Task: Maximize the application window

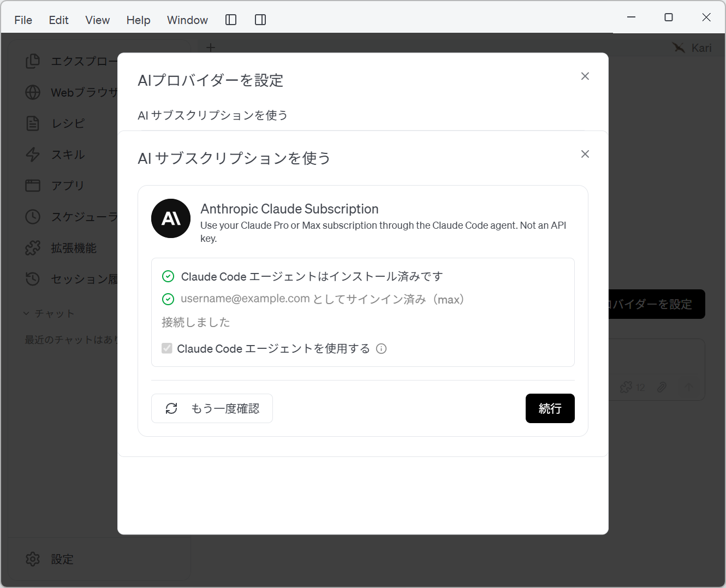Action: coord(669,17)
